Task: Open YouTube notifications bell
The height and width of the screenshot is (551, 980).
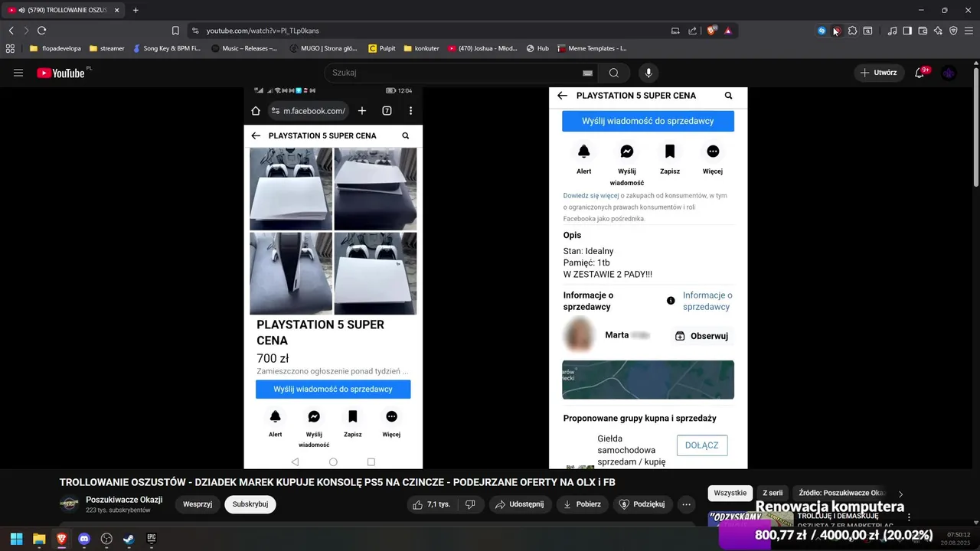Action: (x=920, y=73)
